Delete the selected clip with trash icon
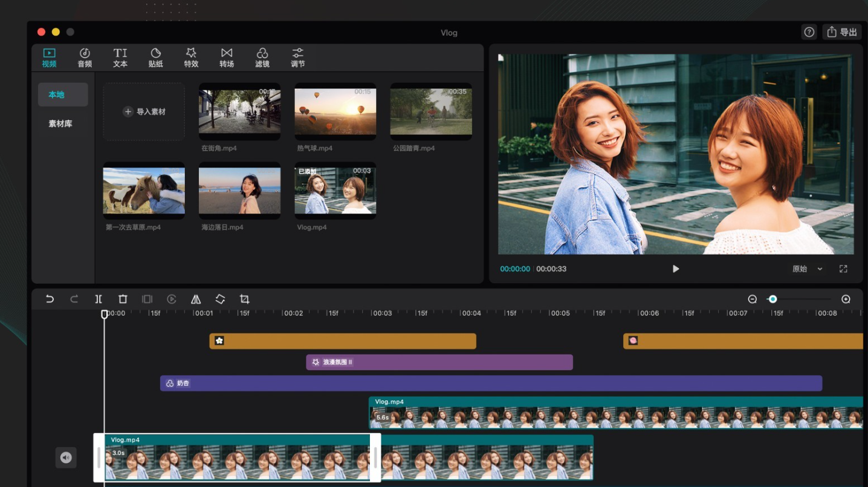This screenshot has width=868, height=487. point(123,299)
